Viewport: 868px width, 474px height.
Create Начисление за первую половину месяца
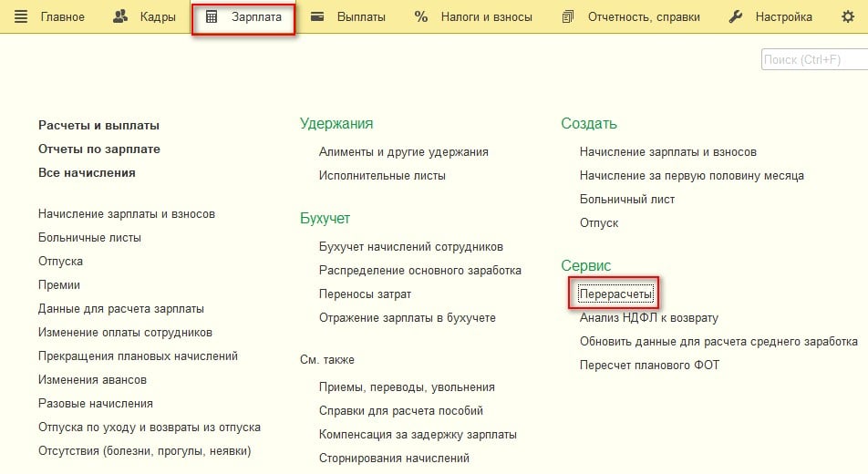point(691,176)
